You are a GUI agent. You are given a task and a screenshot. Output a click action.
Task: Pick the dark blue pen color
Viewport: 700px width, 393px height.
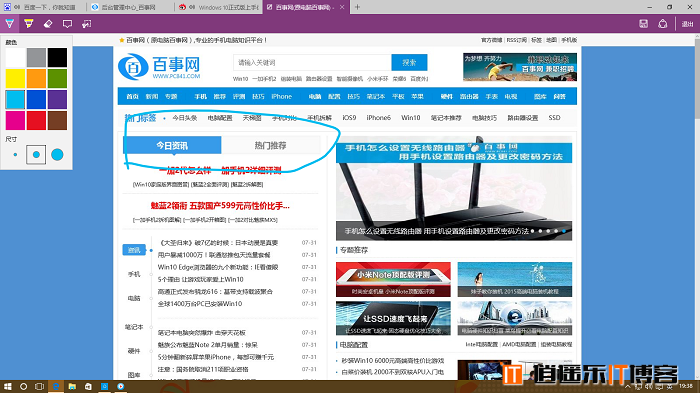pos(36,100)
